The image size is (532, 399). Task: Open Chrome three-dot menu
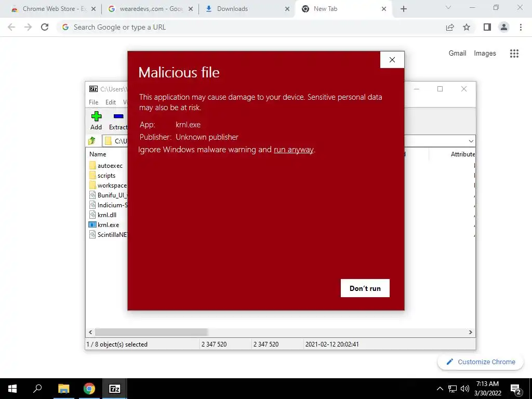tap(521, 27)
